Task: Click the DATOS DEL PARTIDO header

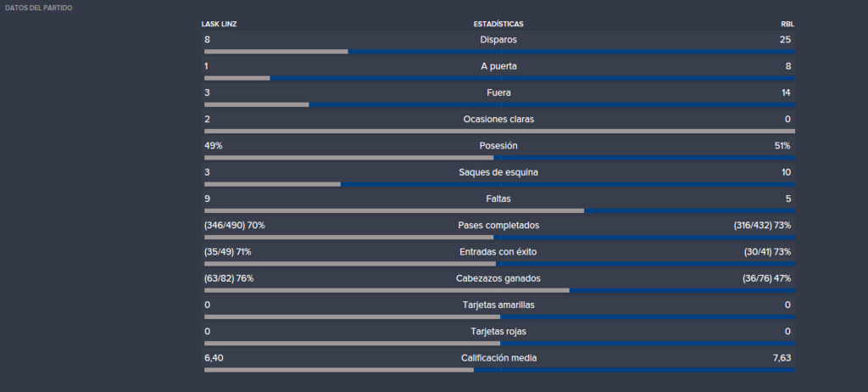Action: (x=38, y=8)
